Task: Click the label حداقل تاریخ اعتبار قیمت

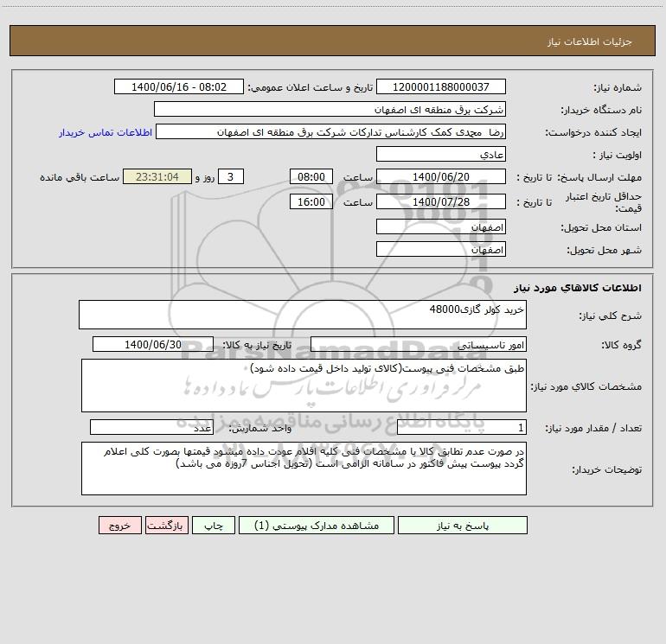Action: [x=604, y=202]
